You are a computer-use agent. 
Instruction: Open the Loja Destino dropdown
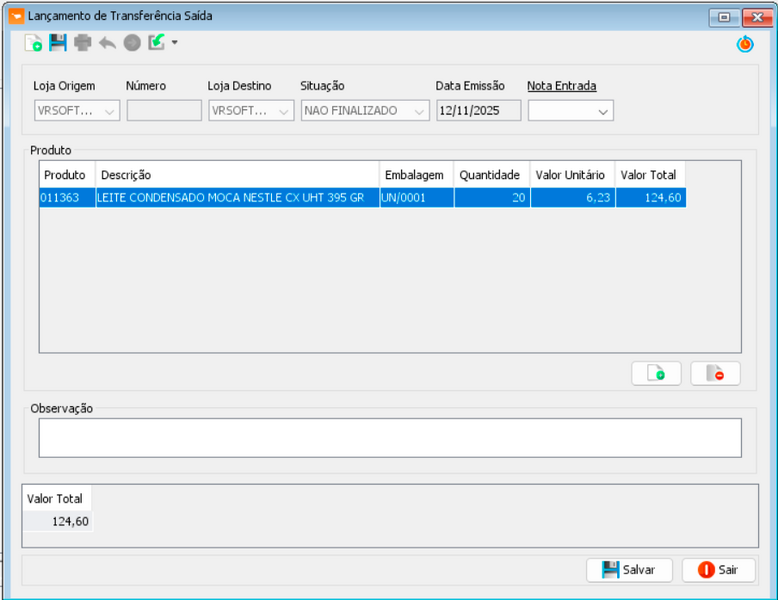pos(251,111)
